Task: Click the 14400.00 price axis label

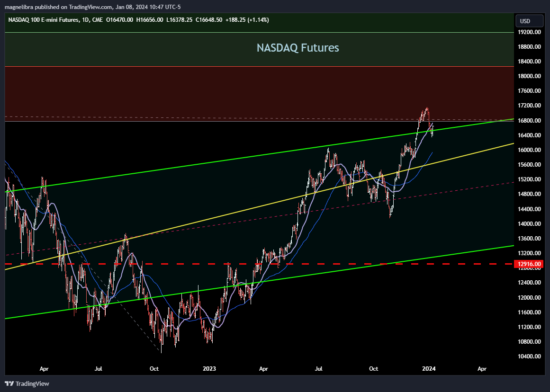Action: point(529,209)
